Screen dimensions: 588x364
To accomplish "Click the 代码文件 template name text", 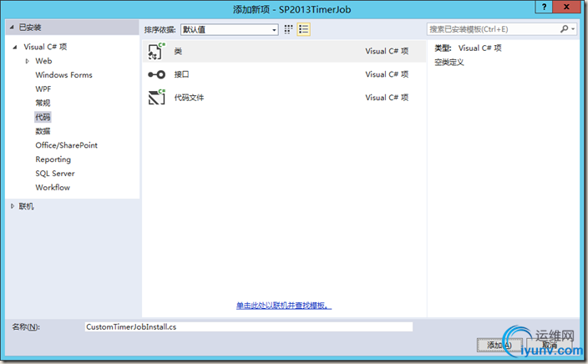I will [189, 98].
